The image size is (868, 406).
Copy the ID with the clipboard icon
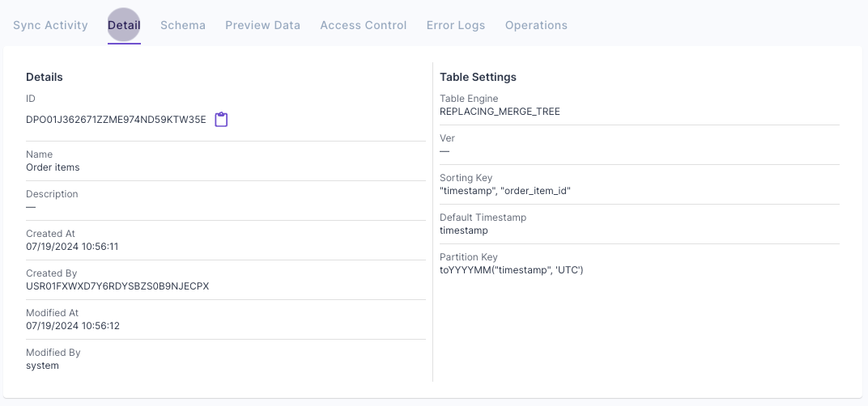coord(221,120)
